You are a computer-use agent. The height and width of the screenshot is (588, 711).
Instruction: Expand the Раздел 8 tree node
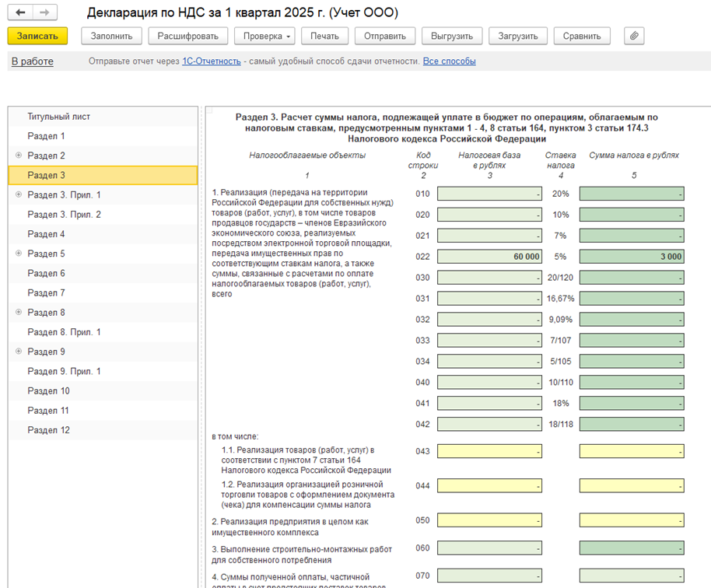19,313
